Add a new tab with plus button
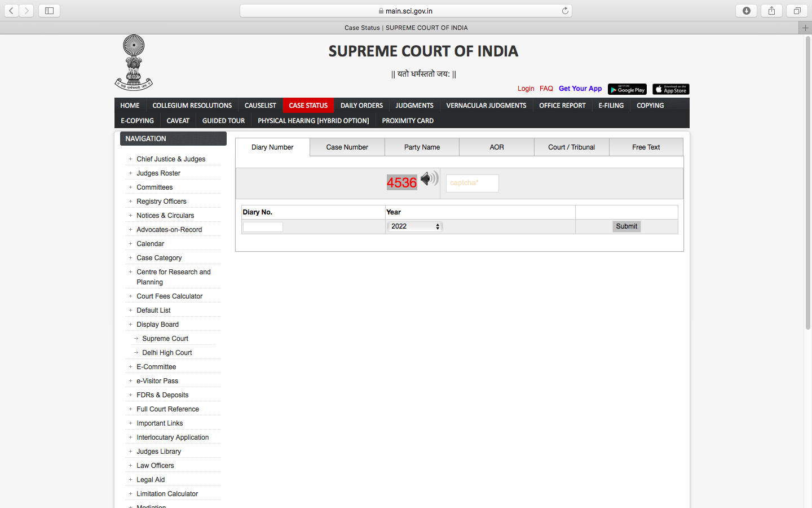Screen dimensions: 812x508 [x=805, y=28]
